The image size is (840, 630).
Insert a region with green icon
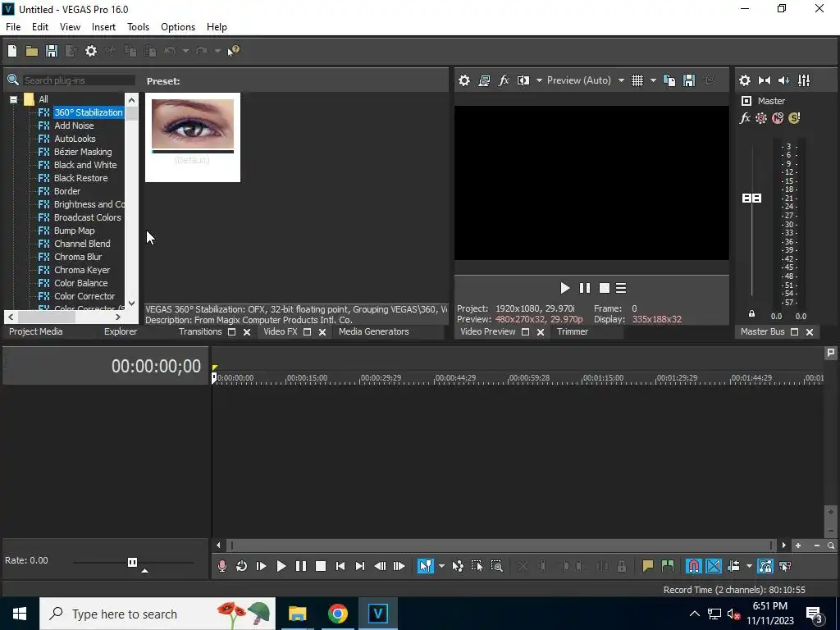click(668, 566)
